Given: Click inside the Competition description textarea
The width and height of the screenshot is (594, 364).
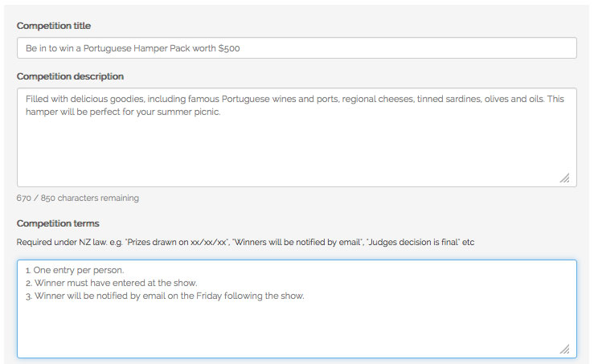Looking at the screenshot, I should click(x=297, y=137).
